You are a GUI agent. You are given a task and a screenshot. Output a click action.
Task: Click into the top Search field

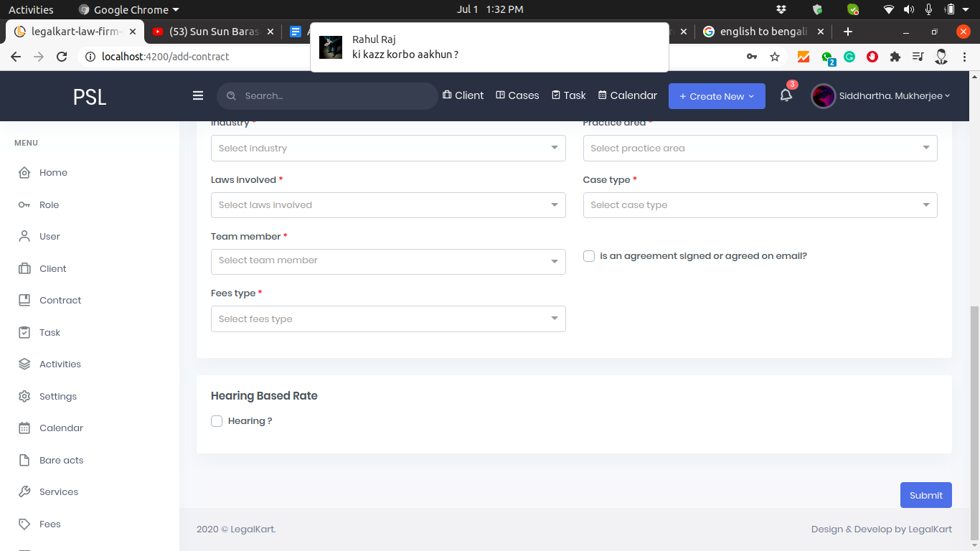[x=334, y=96]
